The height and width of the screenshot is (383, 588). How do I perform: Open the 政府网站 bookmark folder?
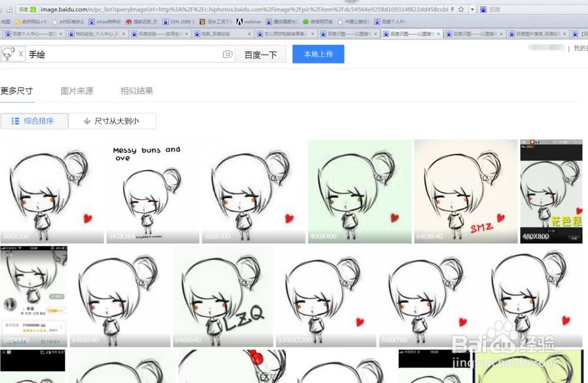tap(31, 22)
